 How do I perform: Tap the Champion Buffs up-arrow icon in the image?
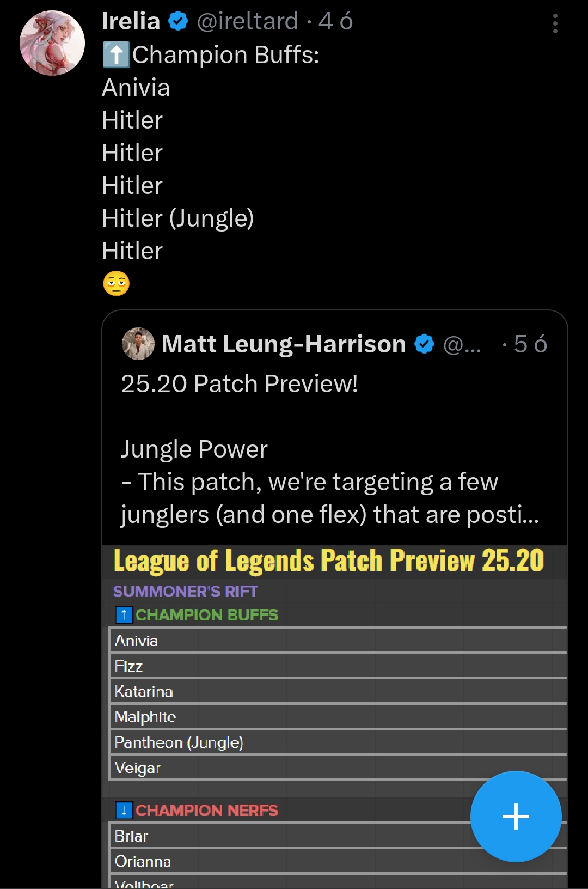(x=124, y=615)
